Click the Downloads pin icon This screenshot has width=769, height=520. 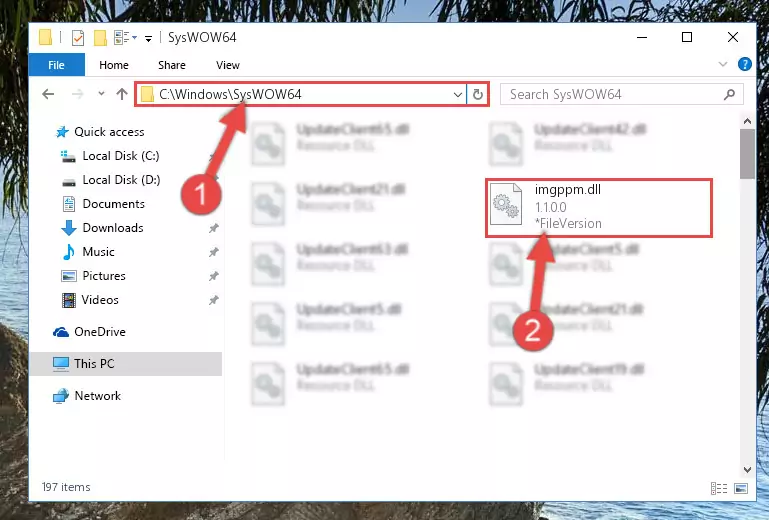click(213, 228)
